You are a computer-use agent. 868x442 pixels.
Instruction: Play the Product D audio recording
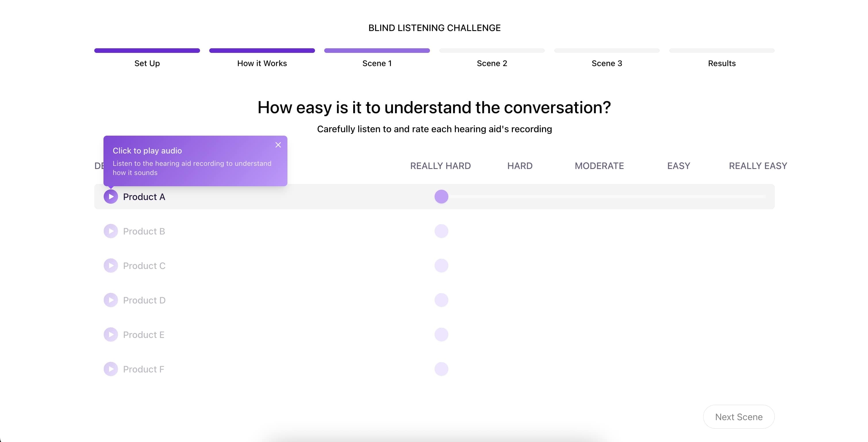click(x=111, y=300)
